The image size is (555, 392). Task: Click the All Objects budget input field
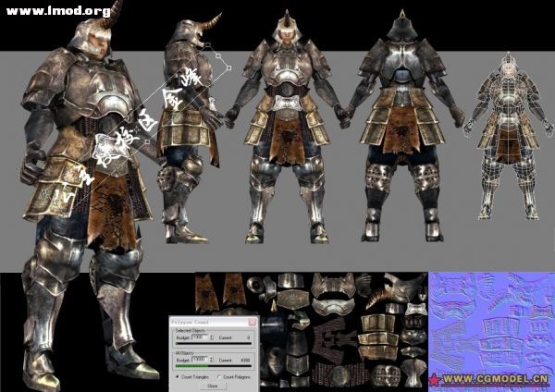(x=197, y=360)
